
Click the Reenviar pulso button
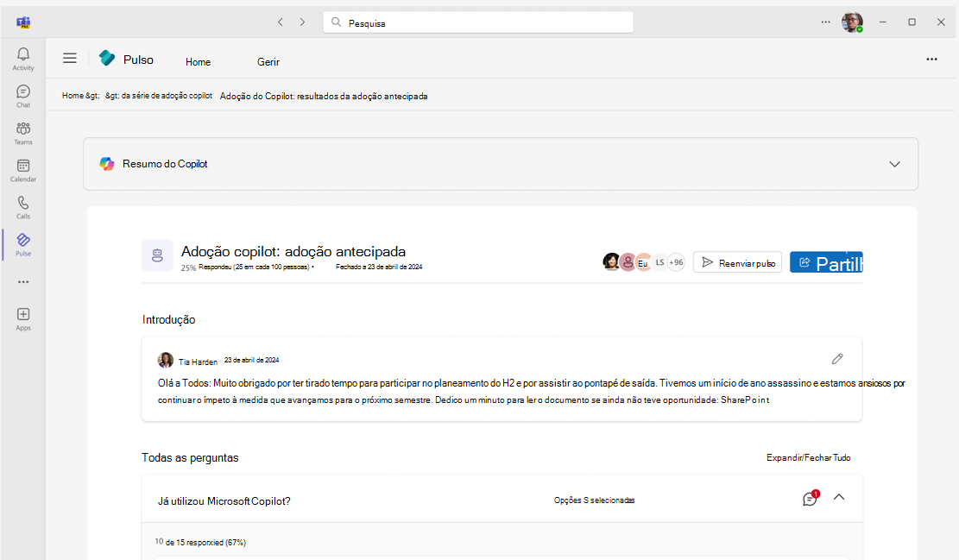[x=738, y=262]
